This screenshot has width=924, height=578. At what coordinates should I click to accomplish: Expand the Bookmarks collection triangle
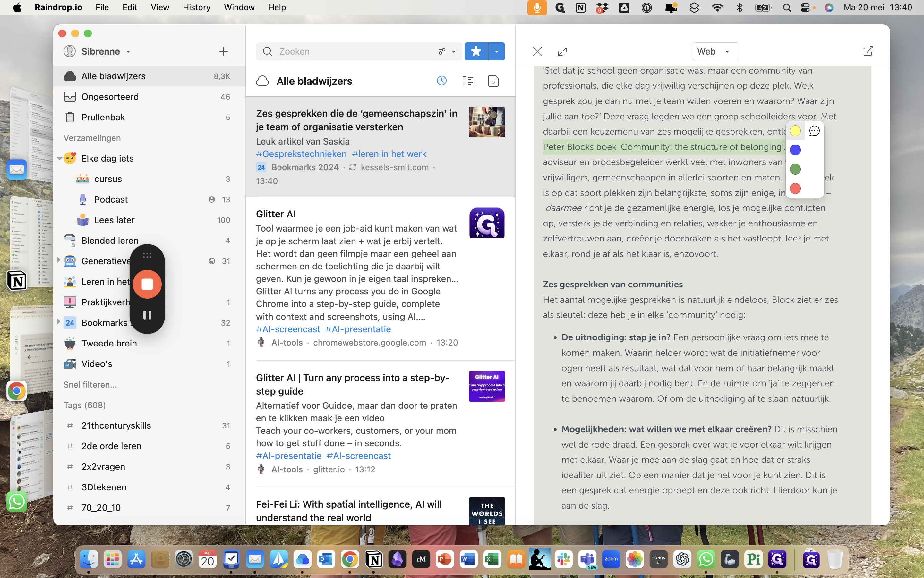(x=58, y=322)
